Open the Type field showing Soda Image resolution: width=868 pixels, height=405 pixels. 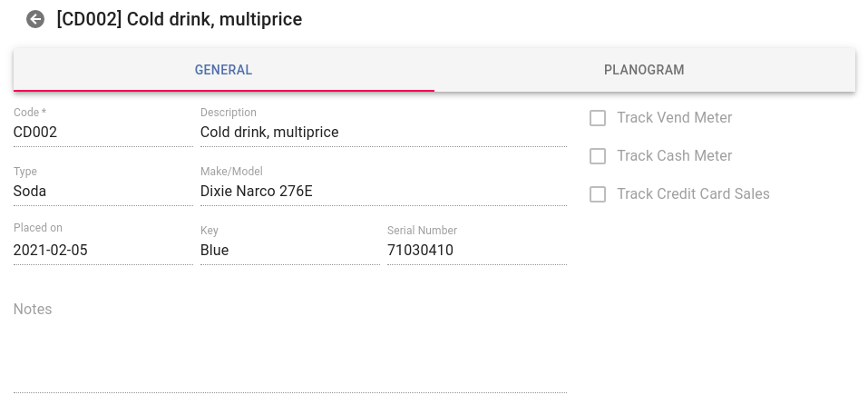point(103,192)
